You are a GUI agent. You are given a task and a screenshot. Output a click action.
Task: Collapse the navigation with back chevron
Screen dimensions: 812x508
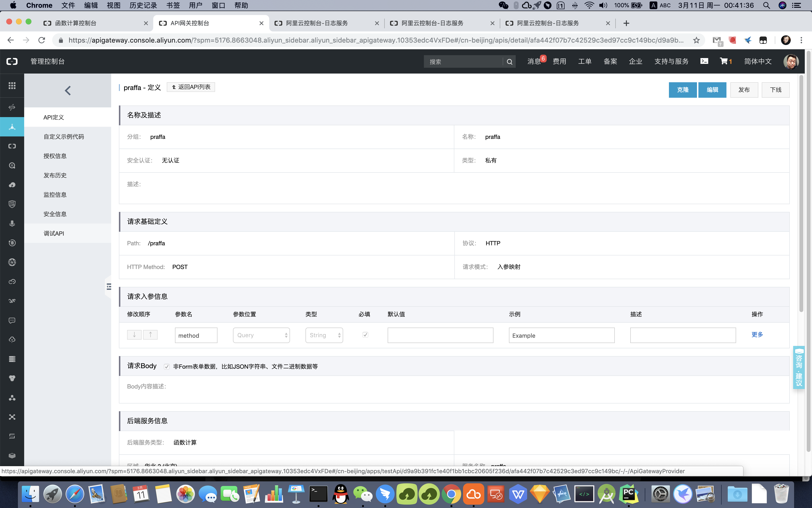click(67, 90)
